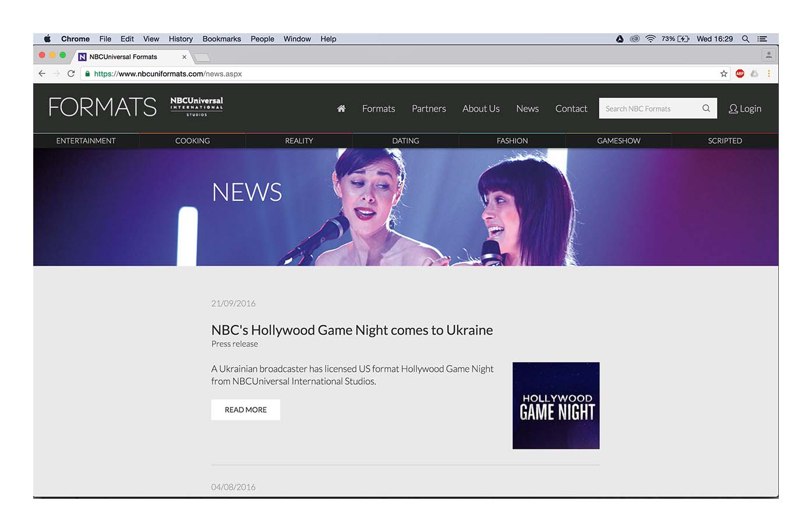Open the View menu
Image resolution: width=812 pixels, height=532 pixels.
pos(151,39)
